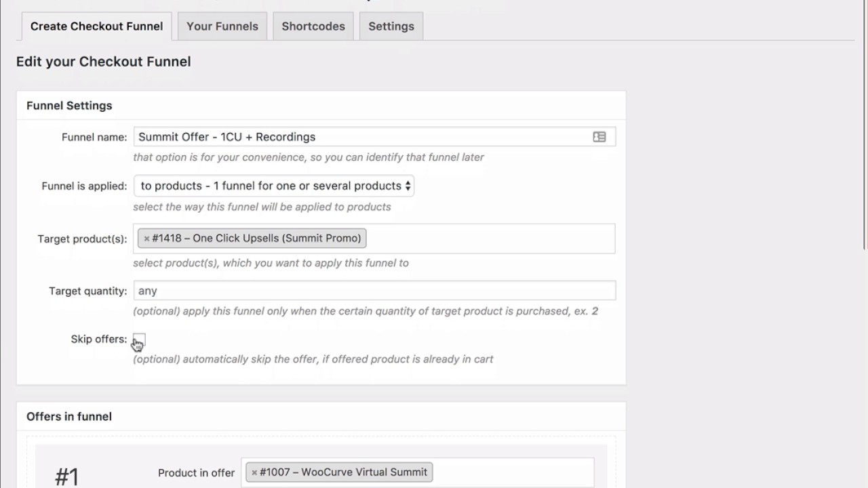The width and height of the screenshot is (868, 488).
Task: Click the autofill icon in Funnel name field
Action: pos(599,137)
